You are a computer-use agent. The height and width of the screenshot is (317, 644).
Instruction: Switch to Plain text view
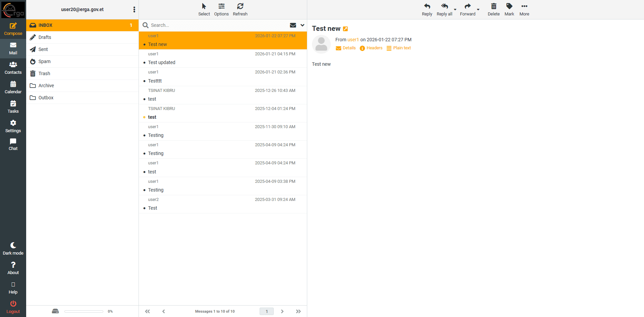398,48
